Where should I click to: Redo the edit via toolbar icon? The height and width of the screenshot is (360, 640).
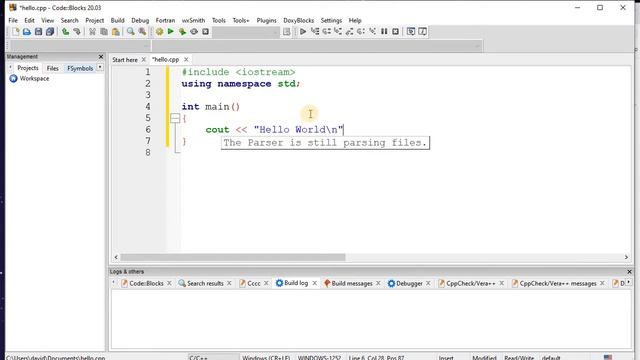coord(77,31)
